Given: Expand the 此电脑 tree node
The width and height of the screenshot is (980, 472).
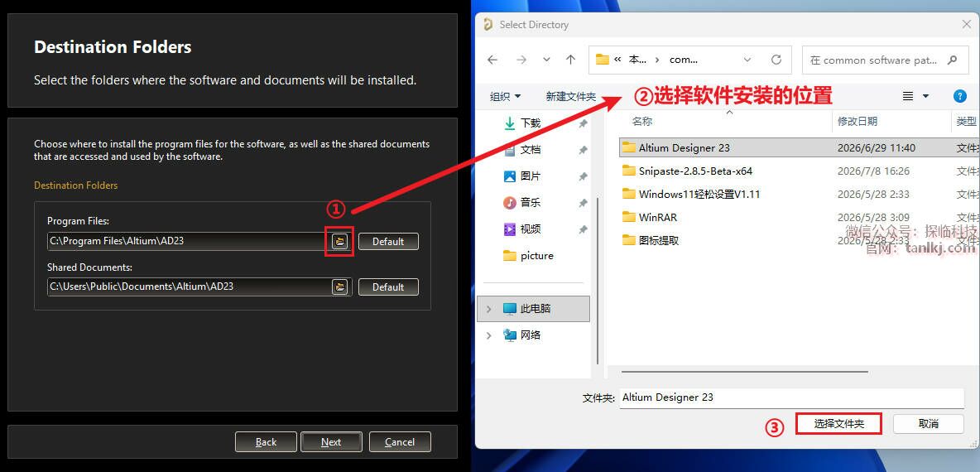Looking at the screenshot, I should pos(488,309).
